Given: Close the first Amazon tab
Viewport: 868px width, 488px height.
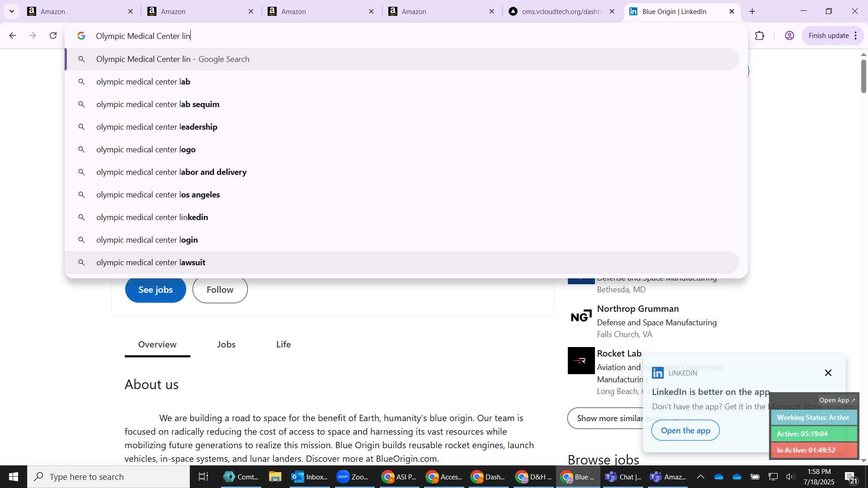Looking at the screenshot, I should coord(131,11).
